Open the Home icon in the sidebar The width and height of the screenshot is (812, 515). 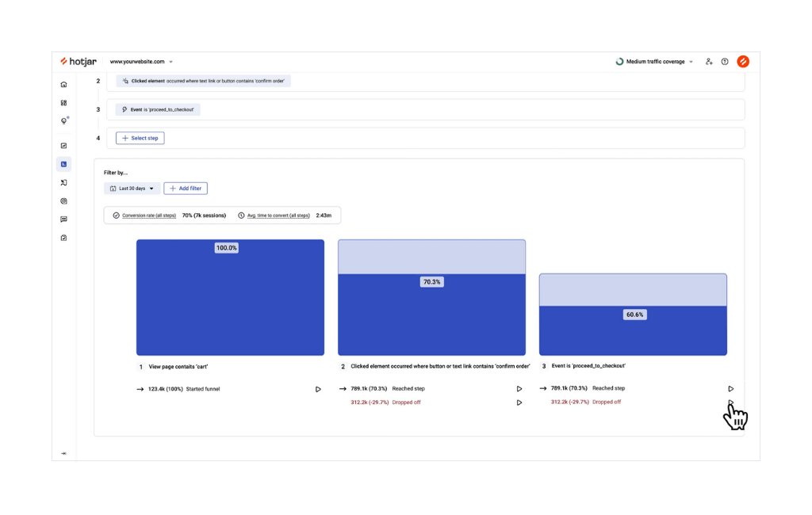(x=63, y=84)
